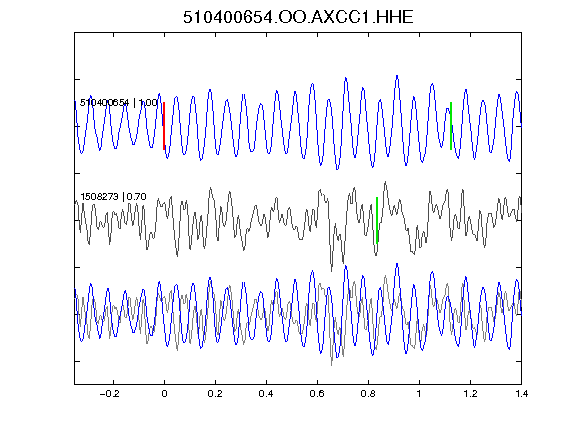
Task: Click the red marker on the blue trace
Action: pyautogui.click(x=164, y=126)
